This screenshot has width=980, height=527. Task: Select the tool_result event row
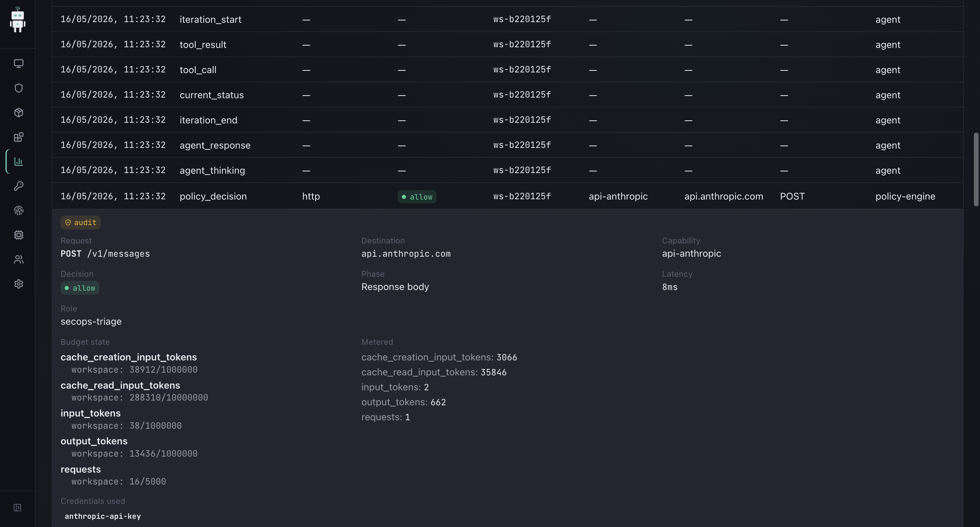(507, 44)
